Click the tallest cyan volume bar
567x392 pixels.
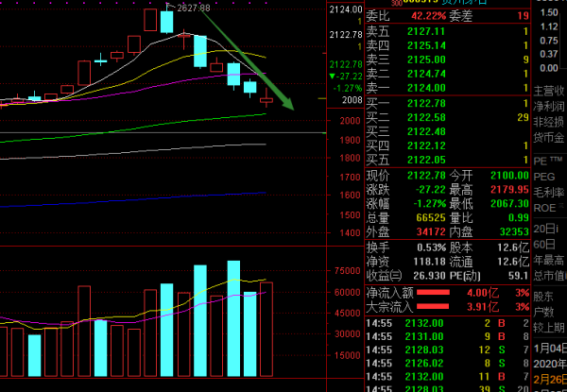[200, 320]
